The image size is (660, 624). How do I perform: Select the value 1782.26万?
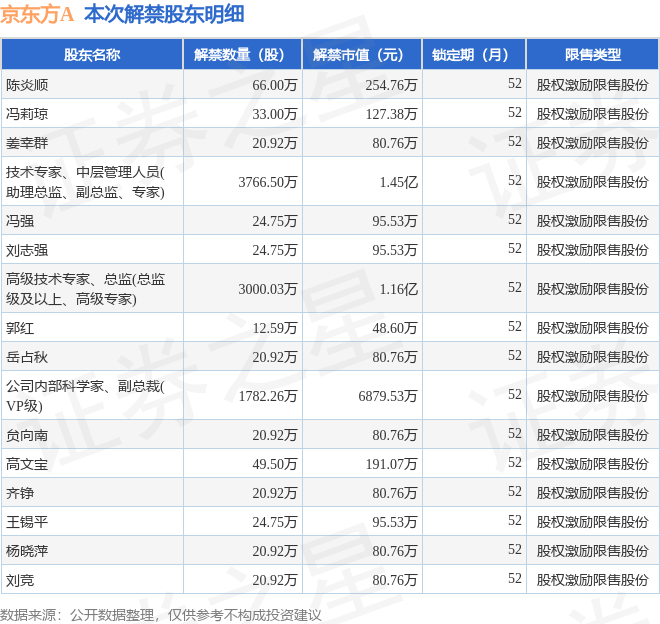[x=268, y=396]
